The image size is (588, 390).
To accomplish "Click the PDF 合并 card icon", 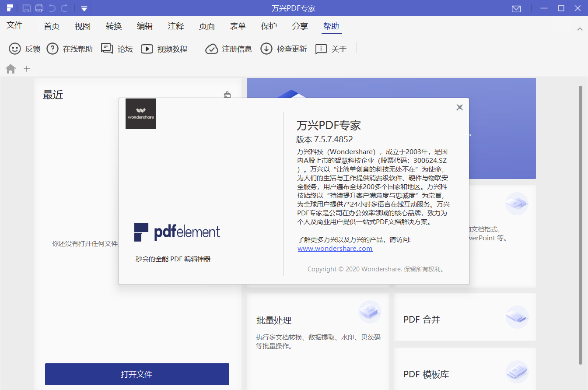I will pos(517,317).
